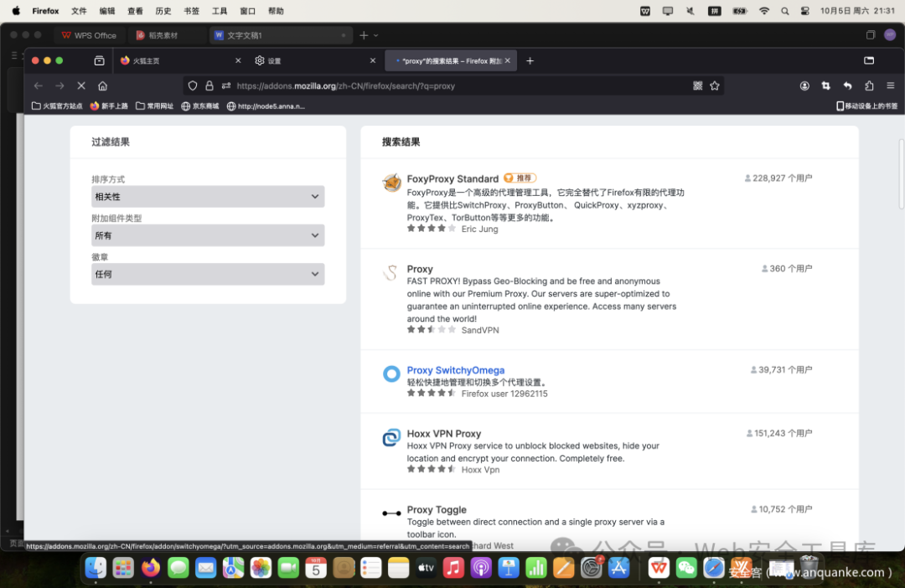
Task: Open the Firefox home page icon
Action: pyautogui.click(x=103, y=86)
